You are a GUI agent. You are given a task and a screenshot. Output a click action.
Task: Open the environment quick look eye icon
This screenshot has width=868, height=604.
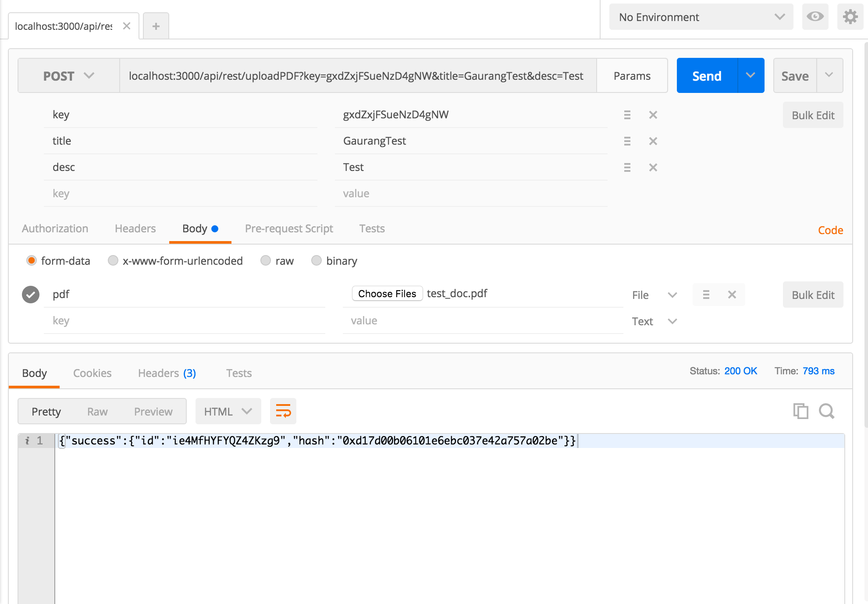point(815,17)
